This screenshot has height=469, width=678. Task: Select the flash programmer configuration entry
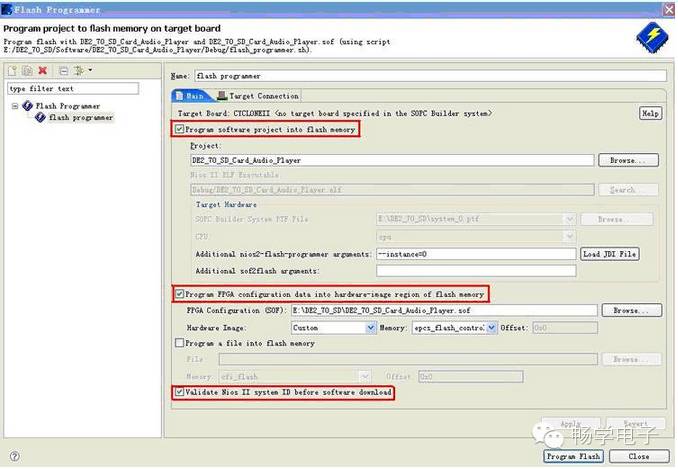pyautogui.click(x=81, y=118)
